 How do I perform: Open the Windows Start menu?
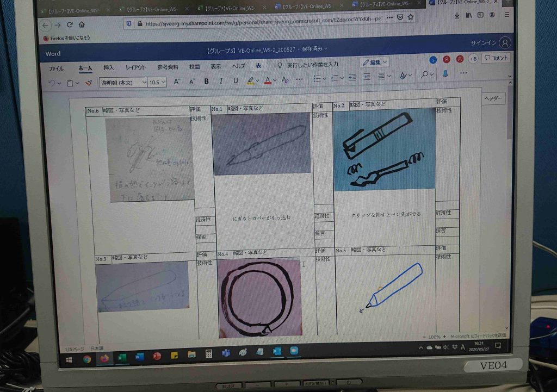click(69, 360)
